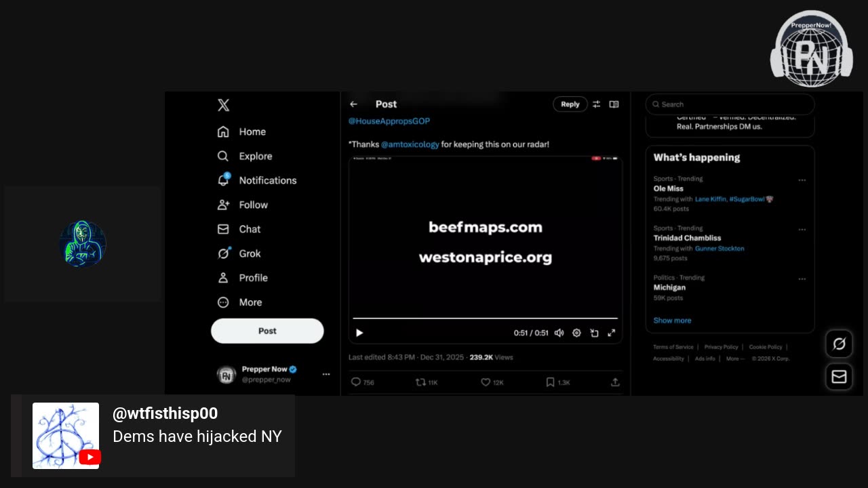The image size is (868, 488).
Task: Open the Explore page
Action: coord(245,156)
